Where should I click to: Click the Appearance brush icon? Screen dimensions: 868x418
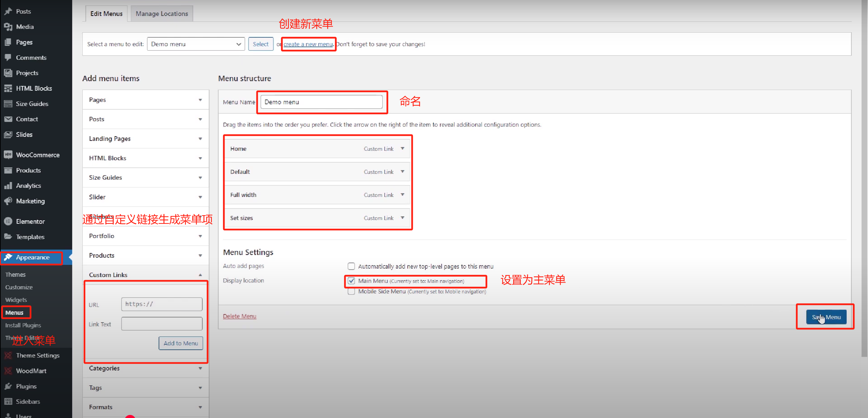coord(8,257)
